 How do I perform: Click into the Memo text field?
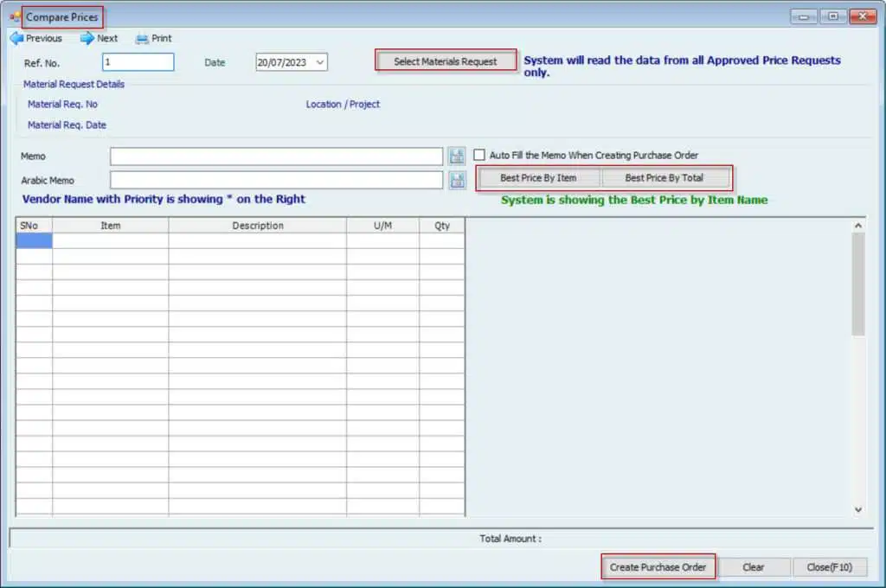click(276, 157)
